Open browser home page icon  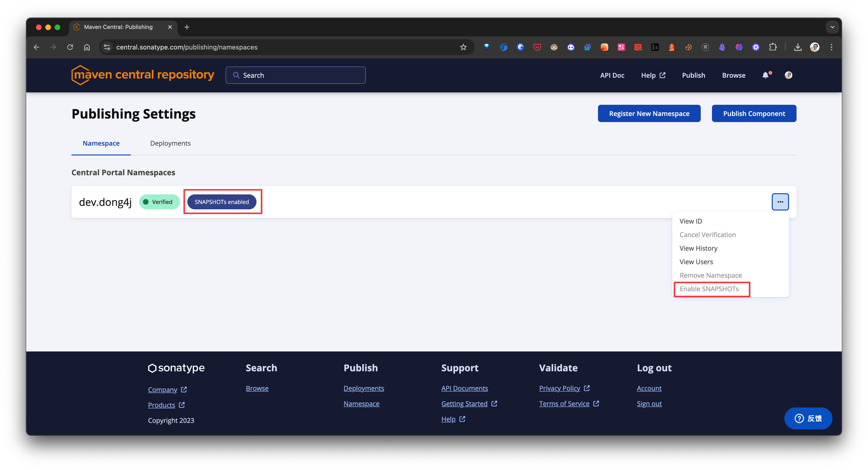(x=87, y=47)
